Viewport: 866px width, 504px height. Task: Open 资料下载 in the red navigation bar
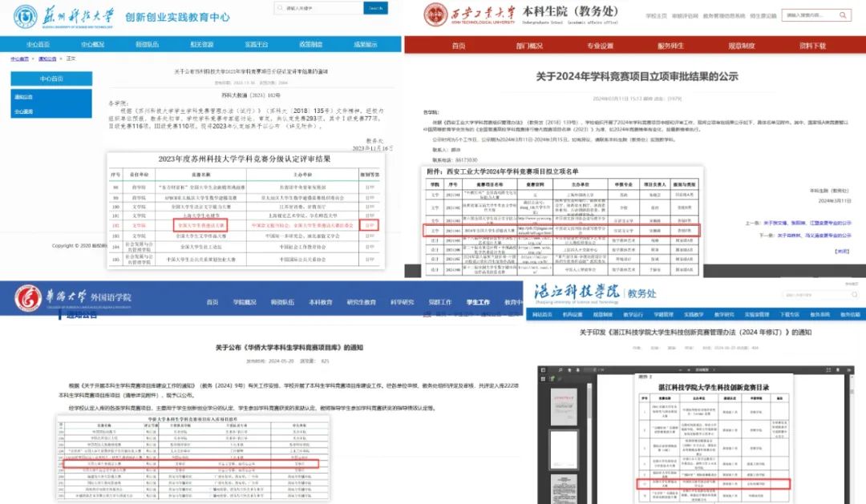(x=812, y=46)
